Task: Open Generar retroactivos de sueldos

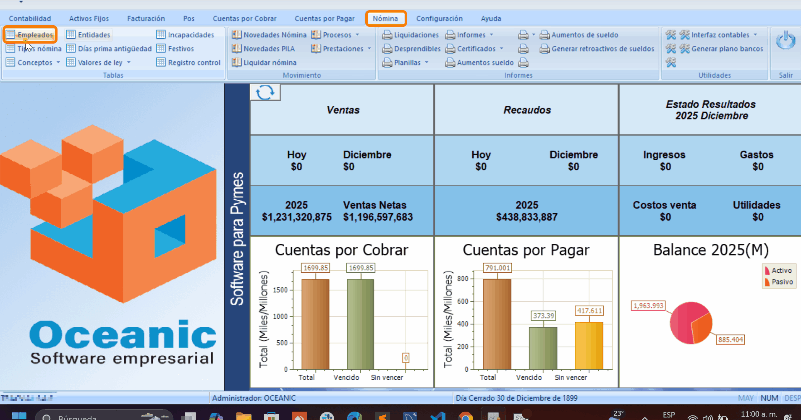Action: click(597, 48)
